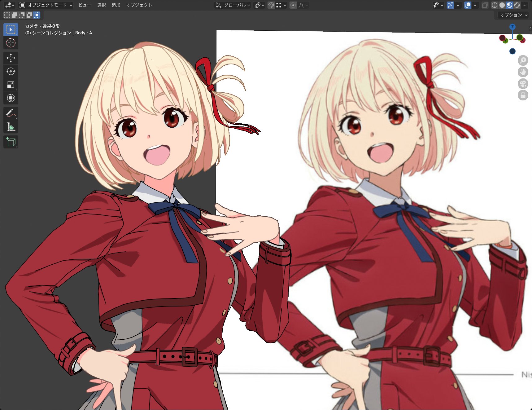Open the オブジェクトモード mode dropdown
The width and height of the screenshot is (532, 410).
(x=46, y=5)
